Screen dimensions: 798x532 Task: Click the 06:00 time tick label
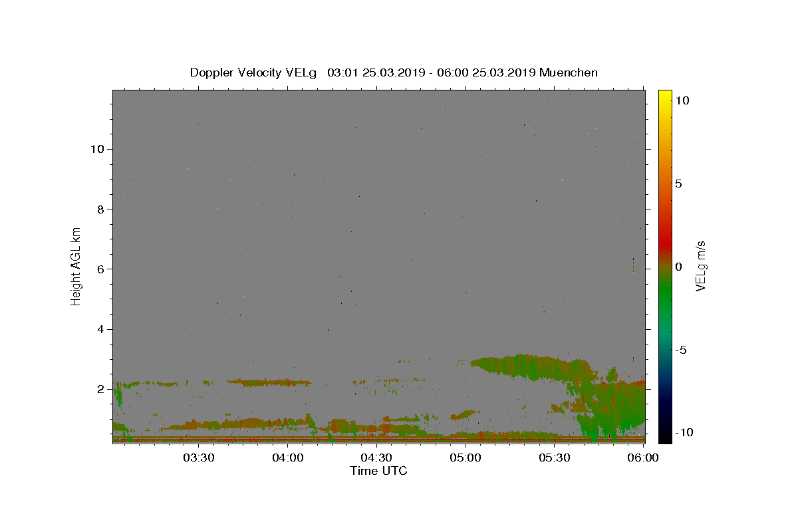click(x=643, y=458)
